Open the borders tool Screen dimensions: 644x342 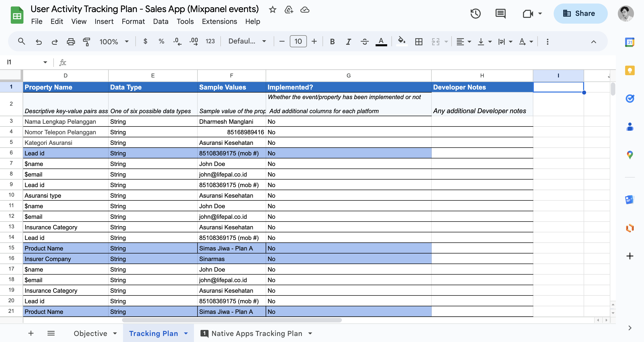click(x=419, y=41)
